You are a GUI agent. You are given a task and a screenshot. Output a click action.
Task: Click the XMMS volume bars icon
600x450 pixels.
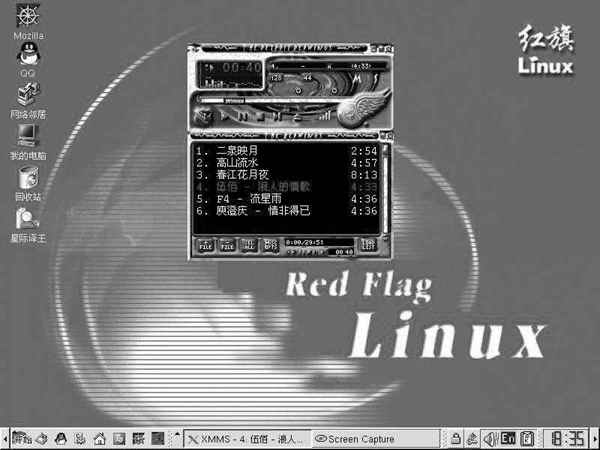(324, 116)
